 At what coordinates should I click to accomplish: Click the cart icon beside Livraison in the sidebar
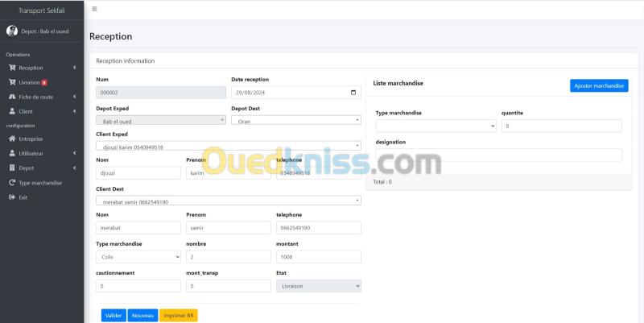[12, 82]
